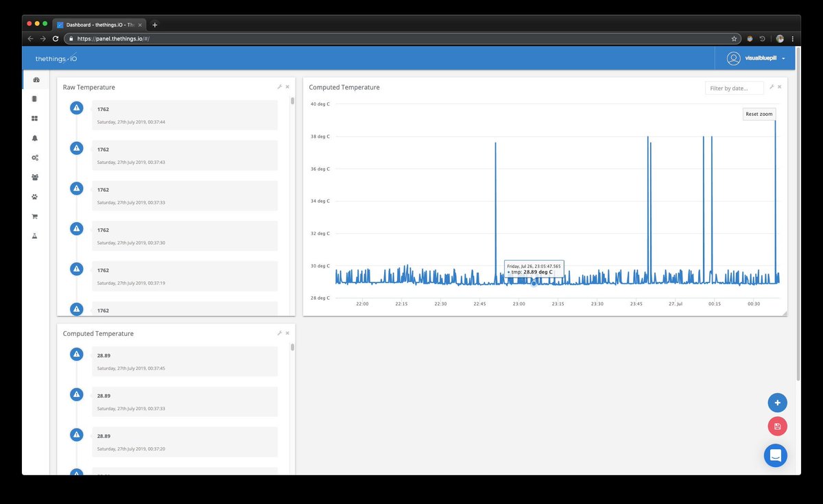This screenshot has height=504, width=823.
Task: Click the 40 deg C y-axis label
Action: point(320,104)
